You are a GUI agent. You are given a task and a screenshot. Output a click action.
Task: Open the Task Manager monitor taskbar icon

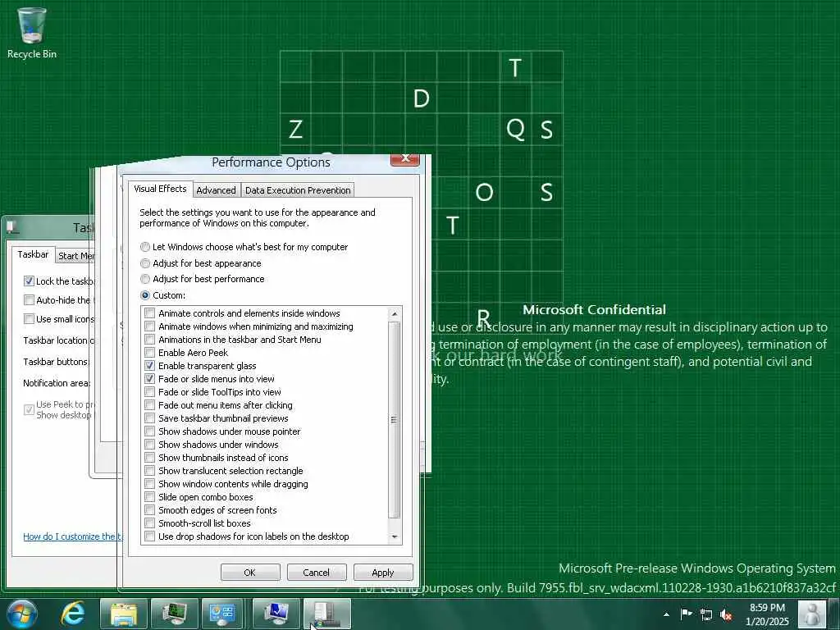point(175,614)
